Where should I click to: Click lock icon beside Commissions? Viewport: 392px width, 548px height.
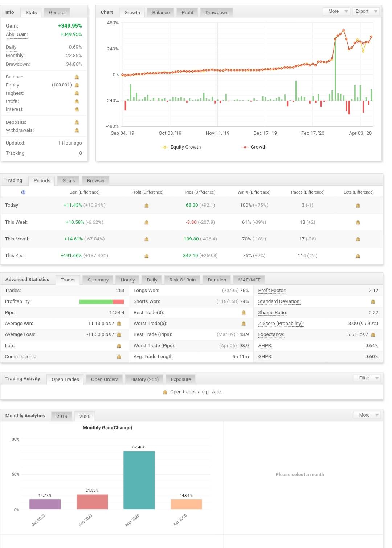click(x=119, y=357)
